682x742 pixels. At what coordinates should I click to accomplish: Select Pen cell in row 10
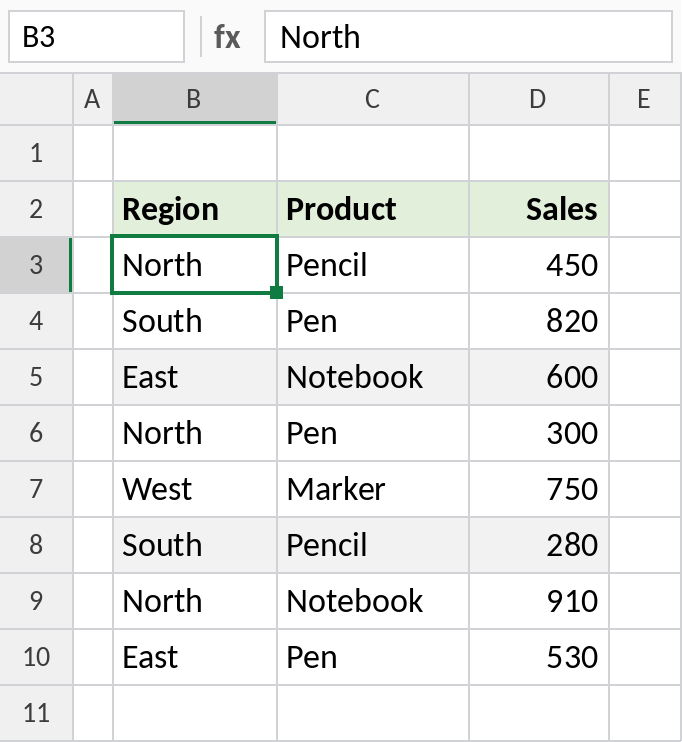coord(373,657)
